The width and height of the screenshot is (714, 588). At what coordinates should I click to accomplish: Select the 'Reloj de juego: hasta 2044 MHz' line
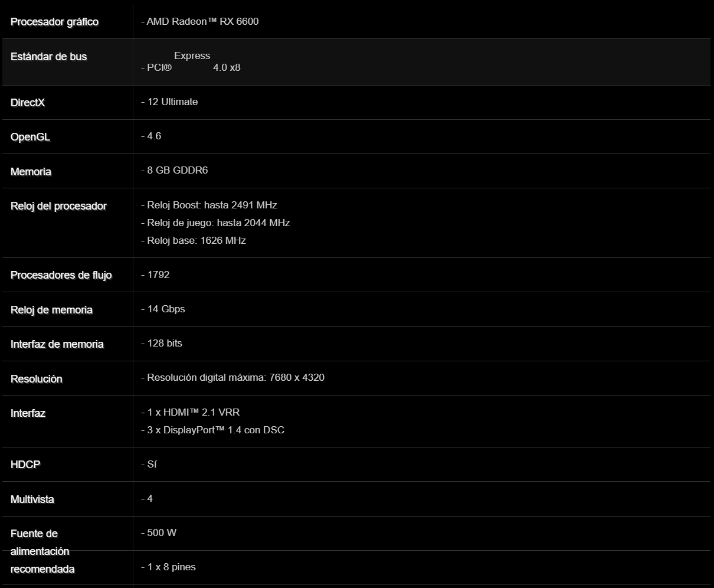click(x=215, y=223)
